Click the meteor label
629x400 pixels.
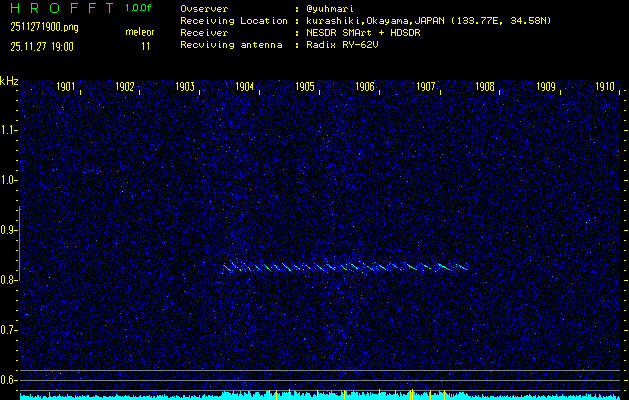pyautogui.click(x=139, y=32)
